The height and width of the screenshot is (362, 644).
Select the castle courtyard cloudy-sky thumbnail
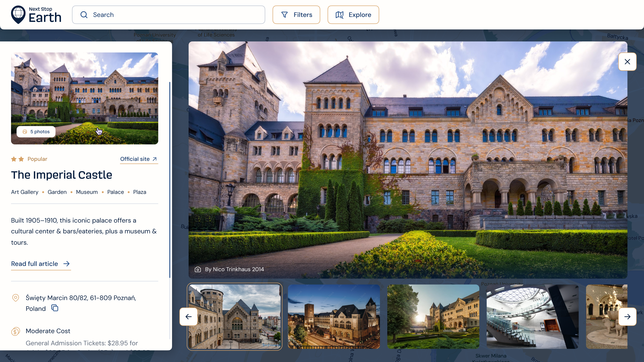click(x=234, y=317)
